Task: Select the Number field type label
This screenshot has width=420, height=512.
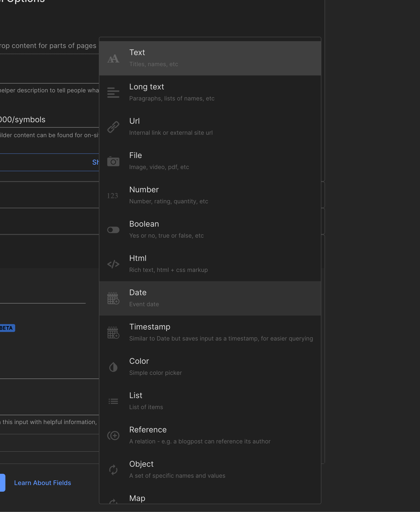Action: pos(144,190)
